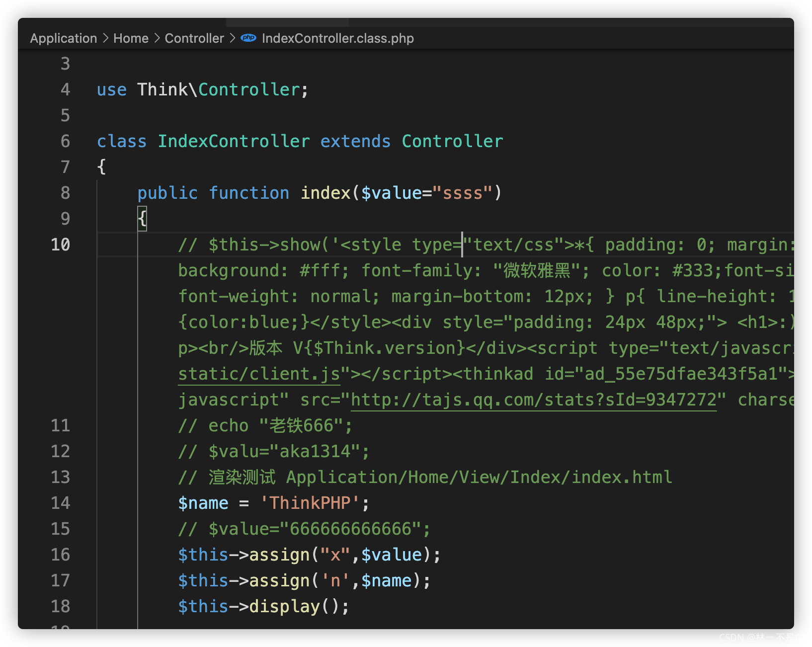Click the 'index' method name
The height and width of the screenshot is (647, 812).
pos(325,193)
